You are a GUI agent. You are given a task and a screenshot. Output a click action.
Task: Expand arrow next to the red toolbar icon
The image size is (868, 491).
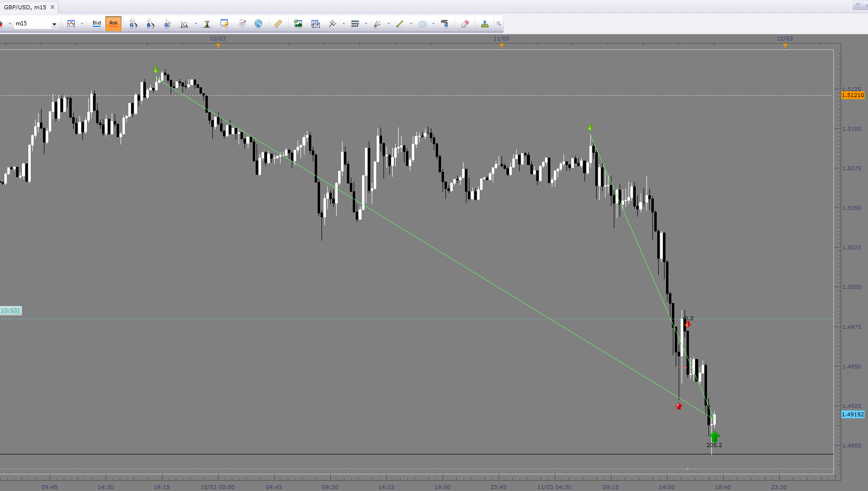10,23
